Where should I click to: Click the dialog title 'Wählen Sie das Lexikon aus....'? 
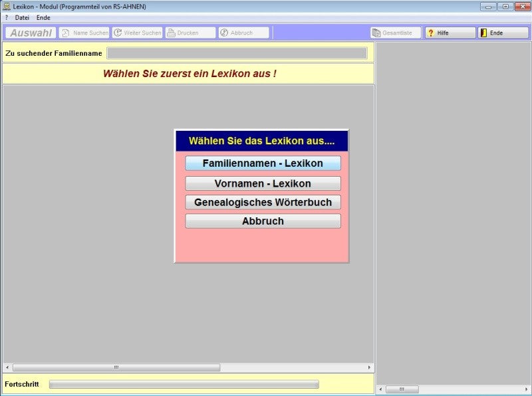tap(261, 141)
